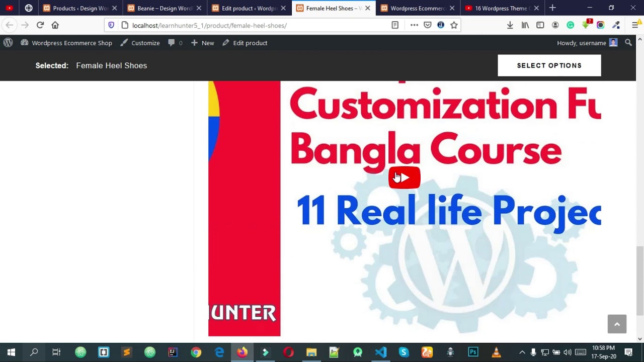
Task: Open the Windows Start menu
Action: point(11,352)
